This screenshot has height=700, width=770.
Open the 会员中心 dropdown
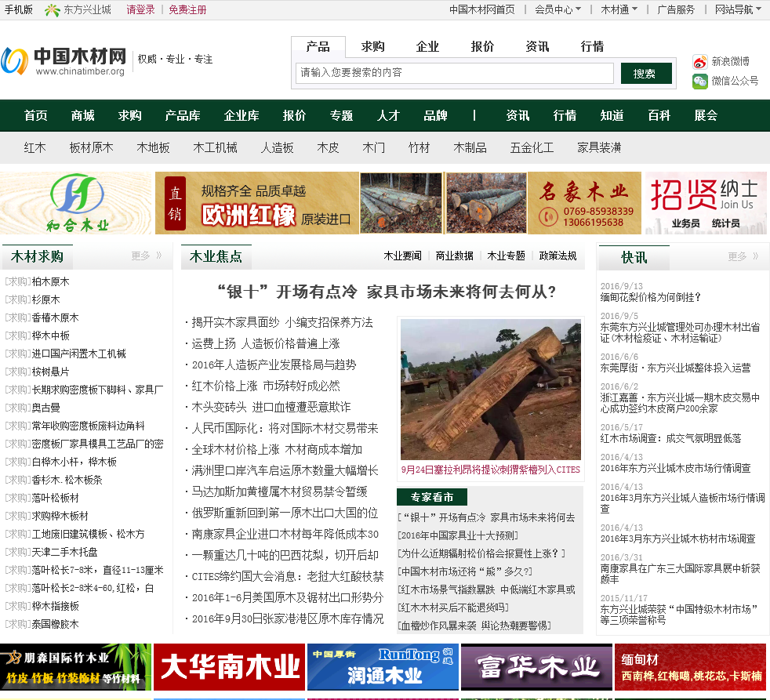tap(558, 9)
